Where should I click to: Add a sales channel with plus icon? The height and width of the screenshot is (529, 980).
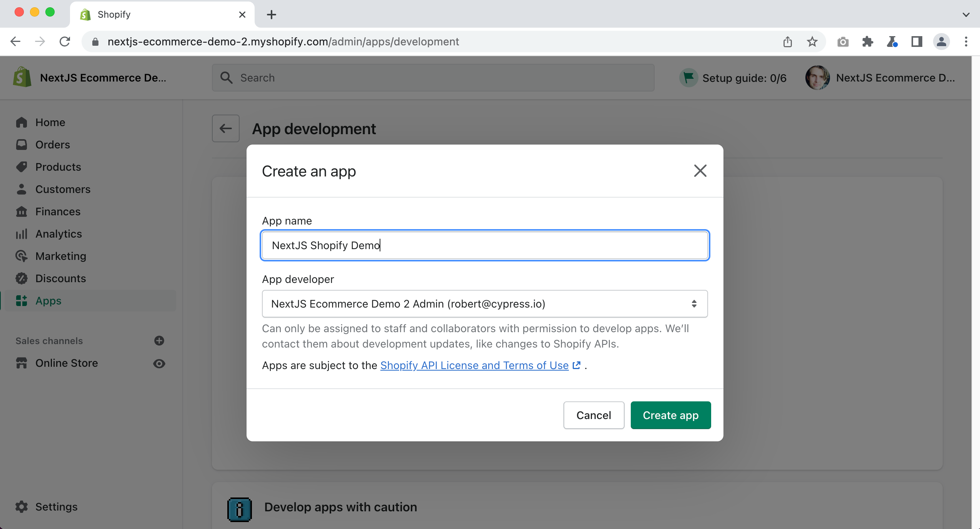[159, 341]
